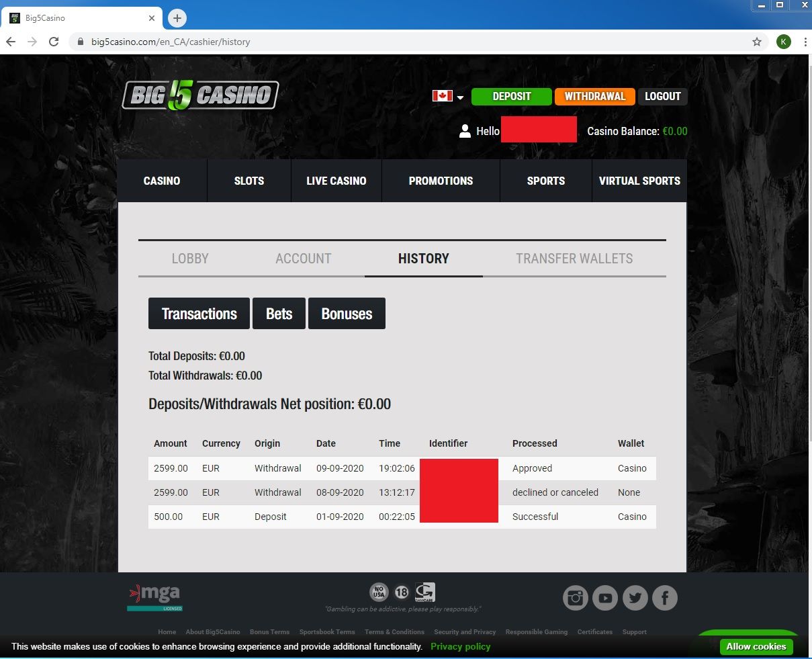Select the Successful status cell
812x659 pixels.
[535, 517]
